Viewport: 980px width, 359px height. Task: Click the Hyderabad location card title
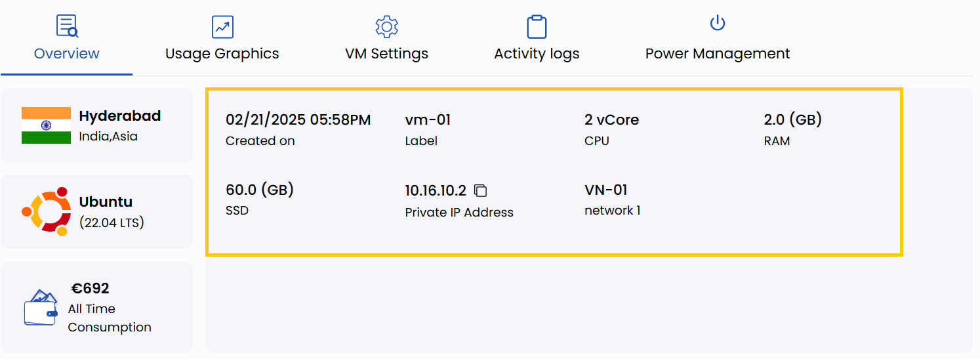point(120,116)
